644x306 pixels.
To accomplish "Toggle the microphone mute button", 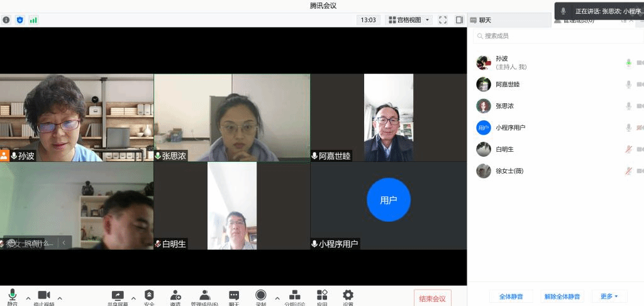I will [13, 295].
